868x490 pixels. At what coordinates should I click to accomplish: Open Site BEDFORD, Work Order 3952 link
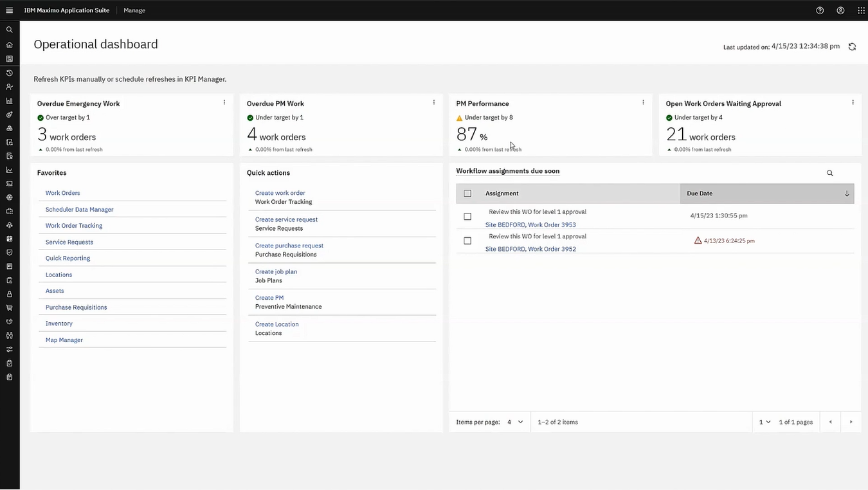click(x=530, y=250)
